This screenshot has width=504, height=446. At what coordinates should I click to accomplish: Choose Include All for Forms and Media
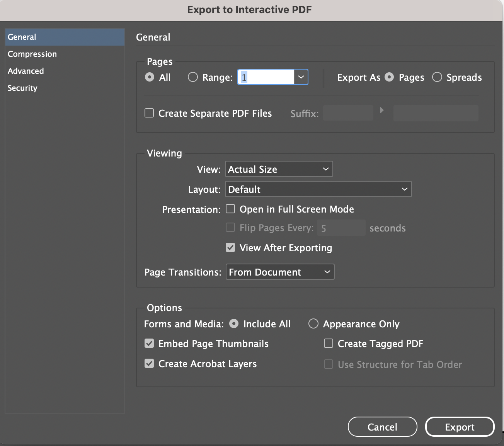234,324
